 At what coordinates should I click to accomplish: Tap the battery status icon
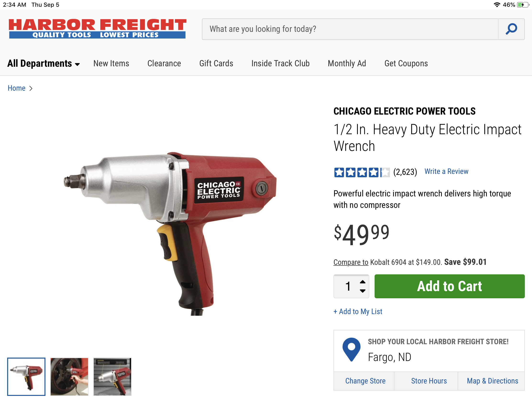pyautogui.click(x=523, y=5)
